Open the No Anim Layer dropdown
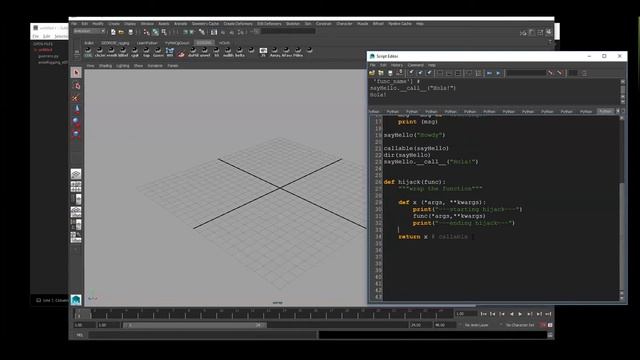The width and height of the screenshot is (640, 360). click(x=476, y=325)
